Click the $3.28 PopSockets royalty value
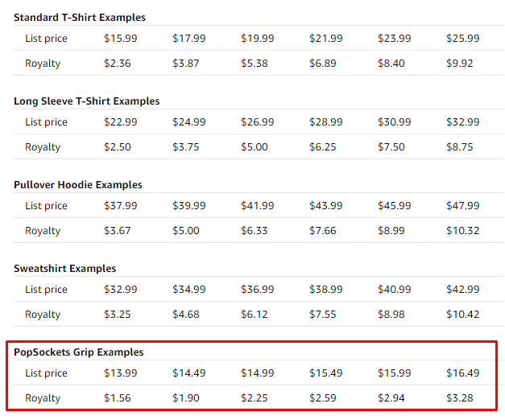This screenshot has height=420, width=505. pyautogui.click(x=460, y=397)
